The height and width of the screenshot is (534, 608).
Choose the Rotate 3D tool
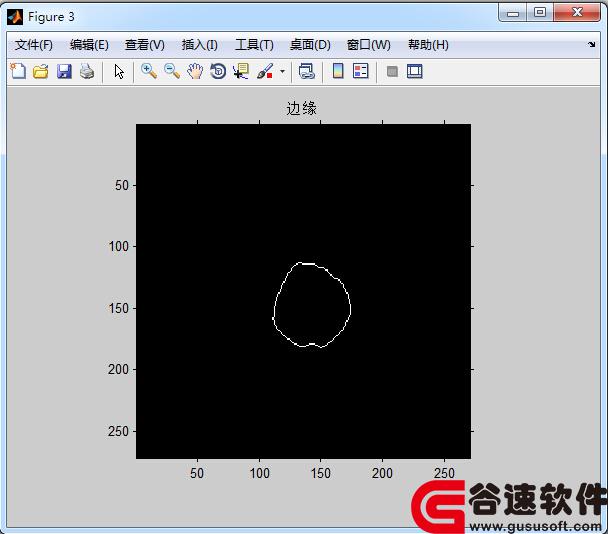point(218,71)
